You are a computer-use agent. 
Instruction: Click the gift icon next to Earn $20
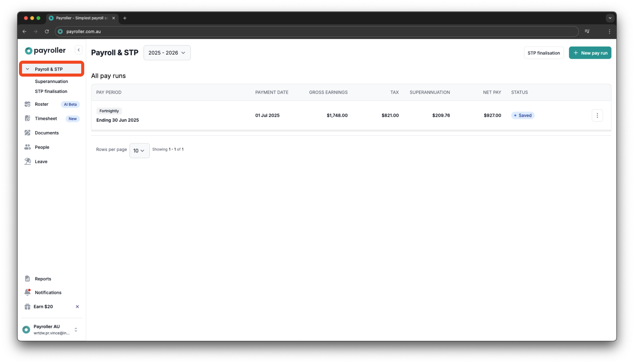click(x=27, y=306)
